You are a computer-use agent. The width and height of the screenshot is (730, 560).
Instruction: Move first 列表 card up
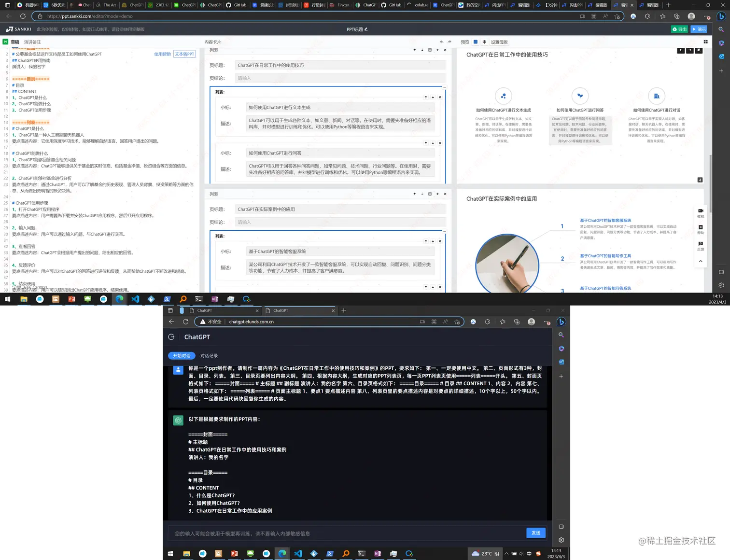click(x=414, y=50)
